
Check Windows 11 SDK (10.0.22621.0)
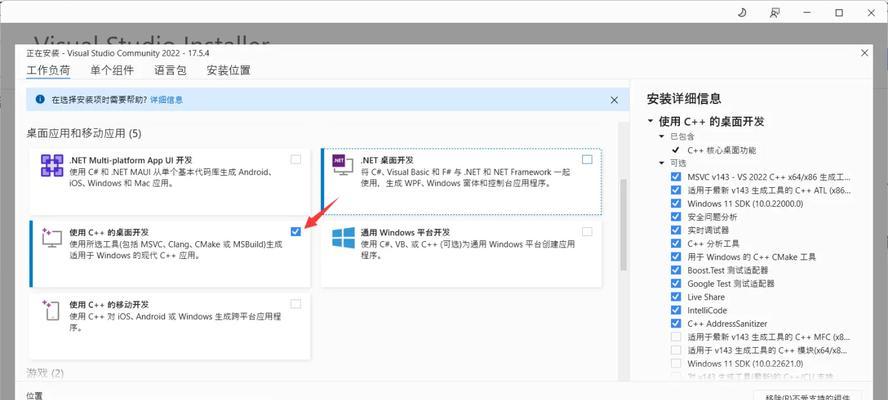(x=676, y=363)
